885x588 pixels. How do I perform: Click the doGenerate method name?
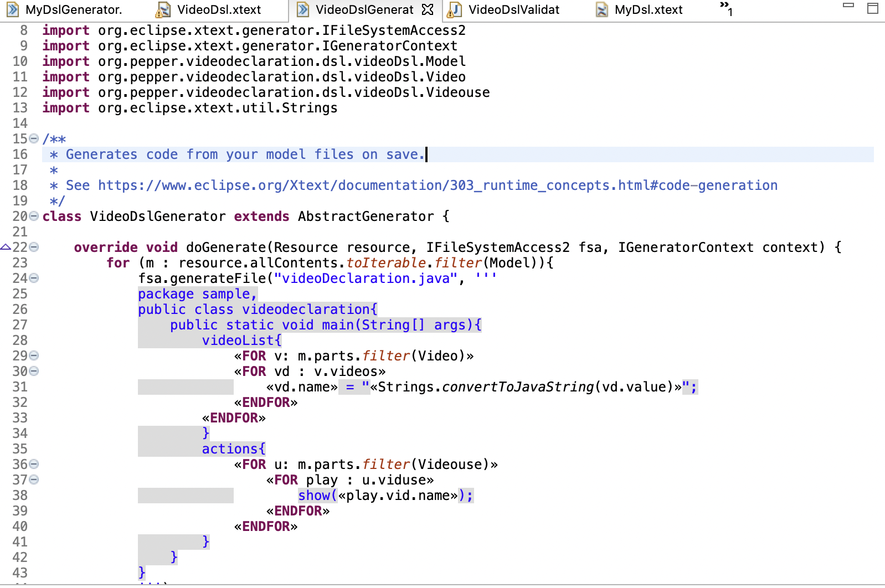point(226,247)
